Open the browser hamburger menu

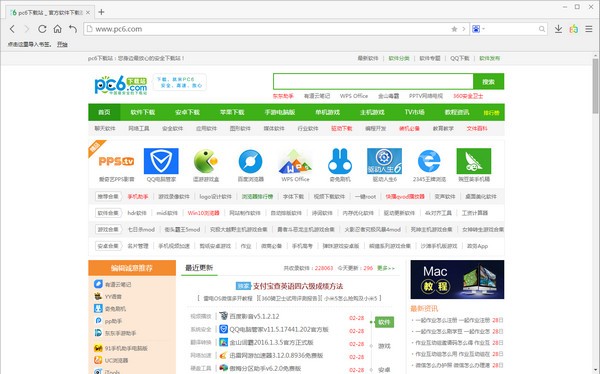point(589,29)
